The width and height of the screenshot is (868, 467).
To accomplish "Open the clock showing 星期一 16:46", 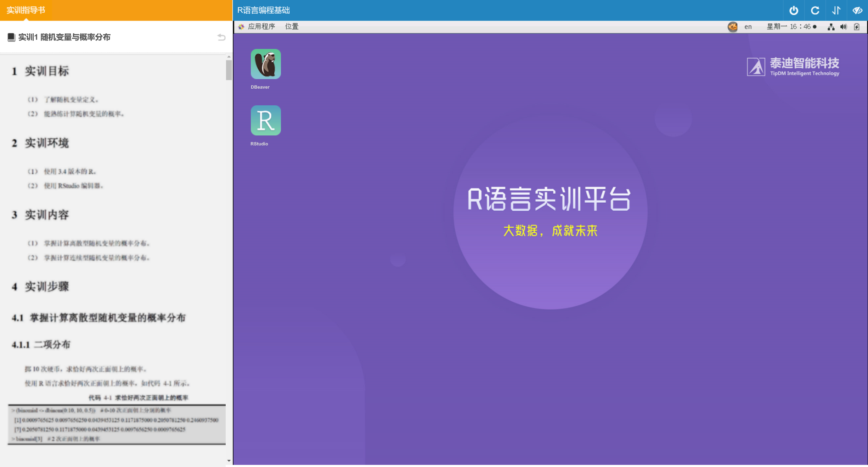I will [791, 27].
